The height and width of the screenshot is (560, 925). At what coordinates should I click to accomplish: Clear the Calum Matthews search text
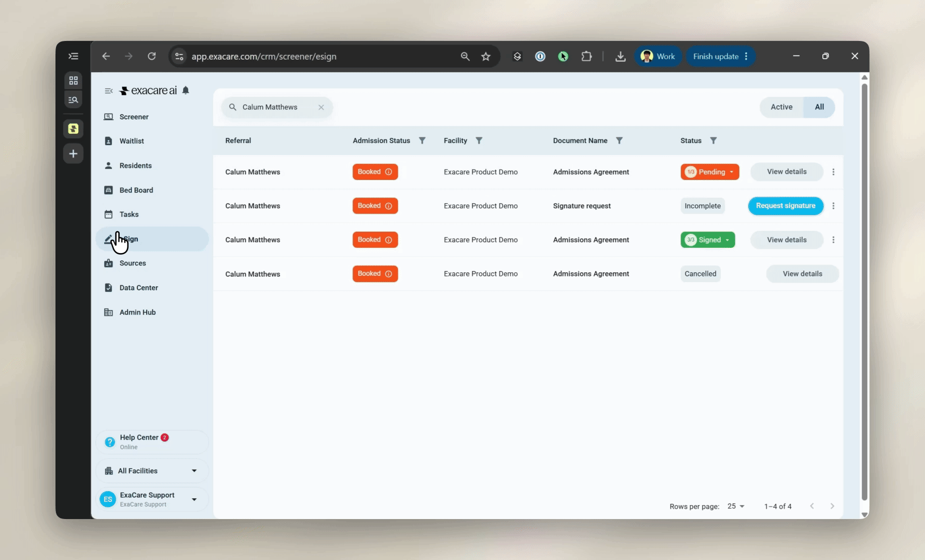coord(321,107)
